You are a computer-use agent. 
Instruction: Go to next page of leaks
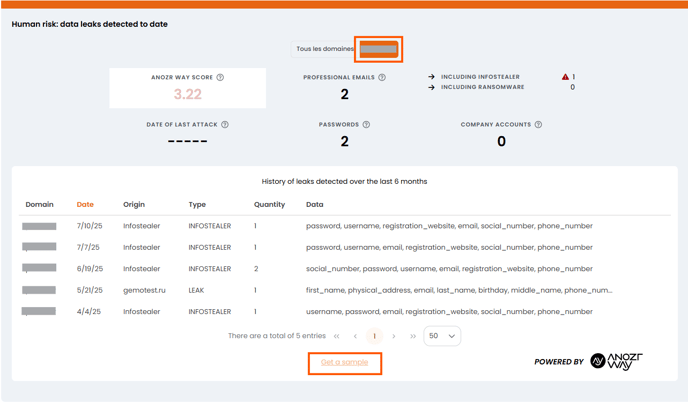(x=394, y=336)
